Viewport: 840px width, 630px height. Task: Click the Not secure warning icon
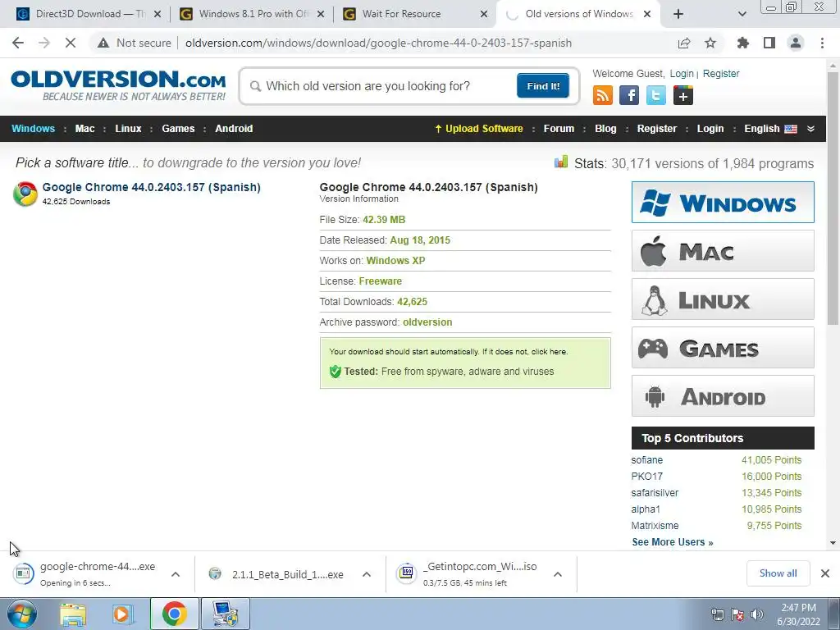tap(103, 43)
